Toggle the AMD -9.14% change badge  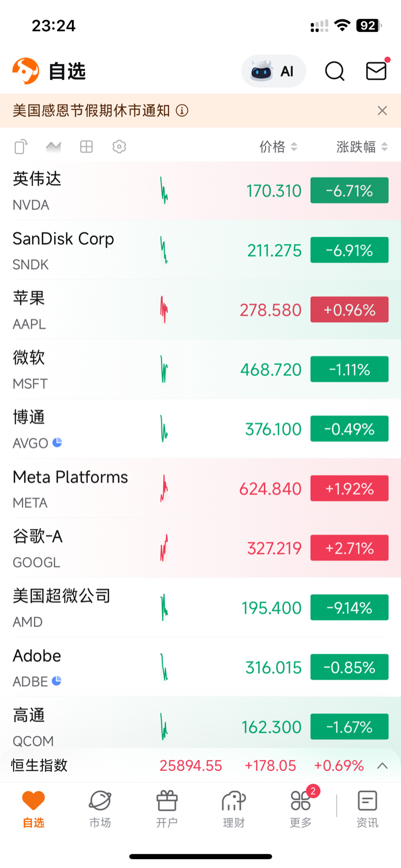point(349,608)
